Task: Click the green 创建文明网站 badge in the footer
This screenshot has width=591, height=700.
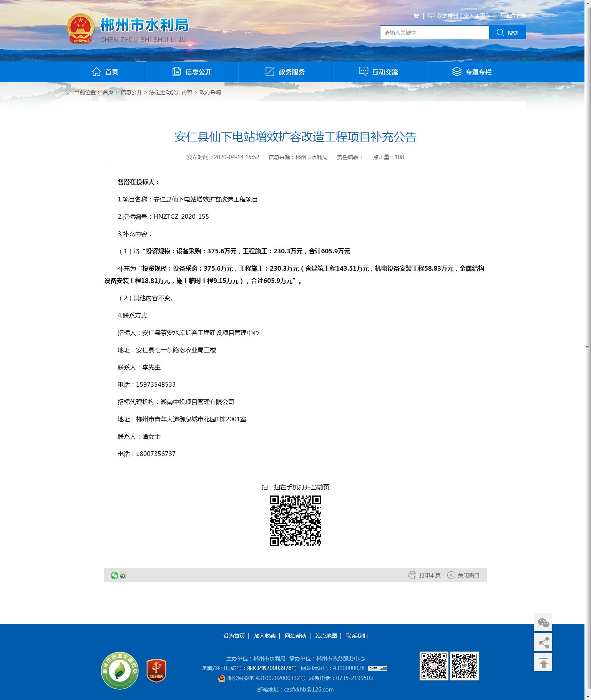Action: coord(120,671)
